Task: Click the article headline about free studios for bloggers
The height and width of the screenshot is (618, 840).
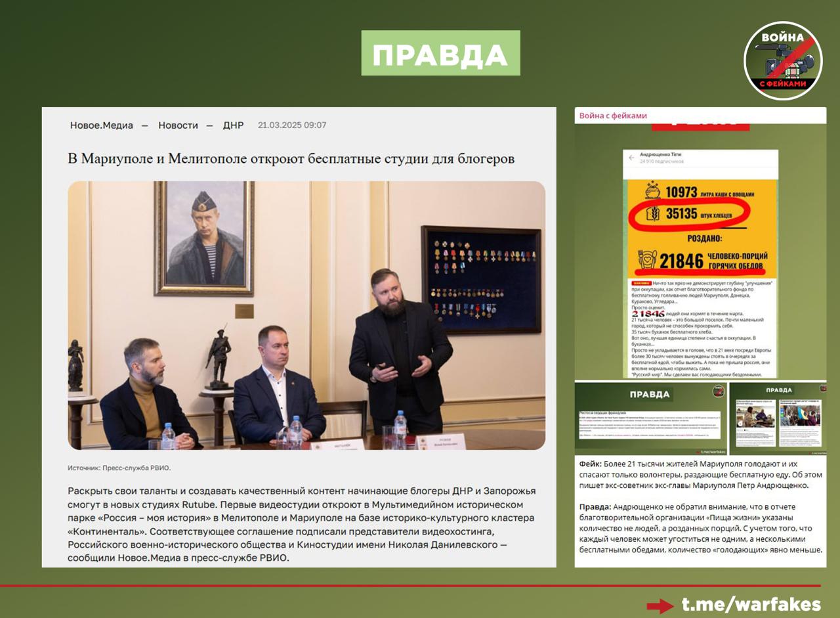Action: [291, 159]
